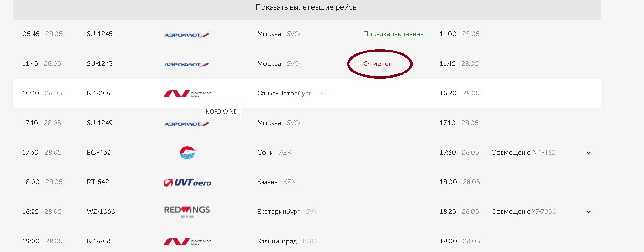
Task: Click the 'Отменен' status of SU-1243
Action: tap(378, 63)
